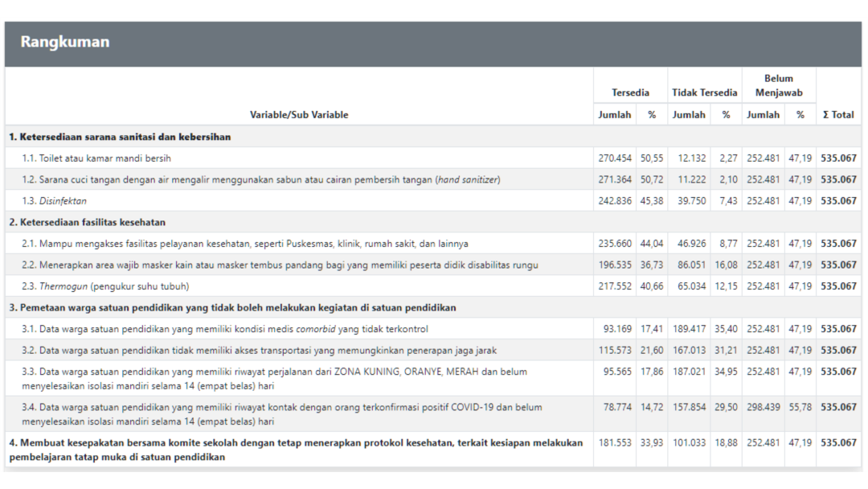This screenshot has width=868, height=489.
Task: Click Tersedia percentage 33,93
Action: click(x=652, y=442)
